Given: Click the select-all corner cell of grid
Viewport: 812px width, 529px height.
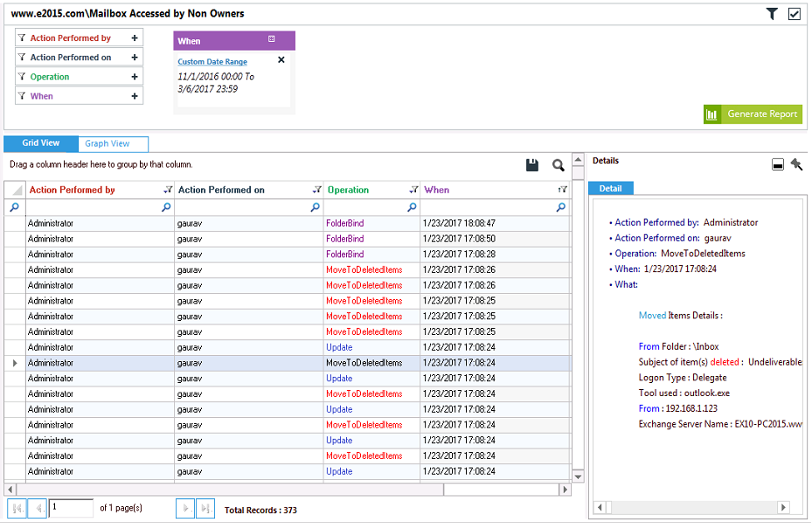Looking at the screenshot, I should pyautogui.click(x=15, y=190).
